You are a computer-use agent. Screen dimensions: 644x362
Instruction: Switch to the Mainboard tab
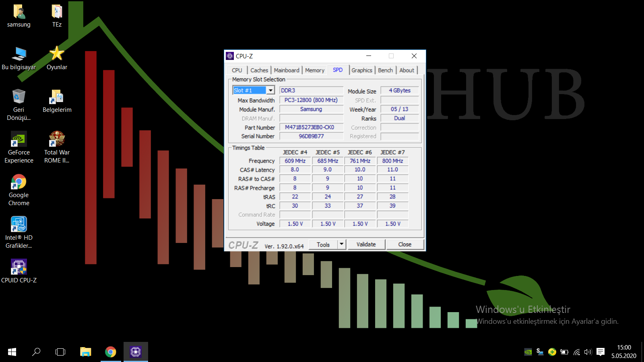[287, 70]
